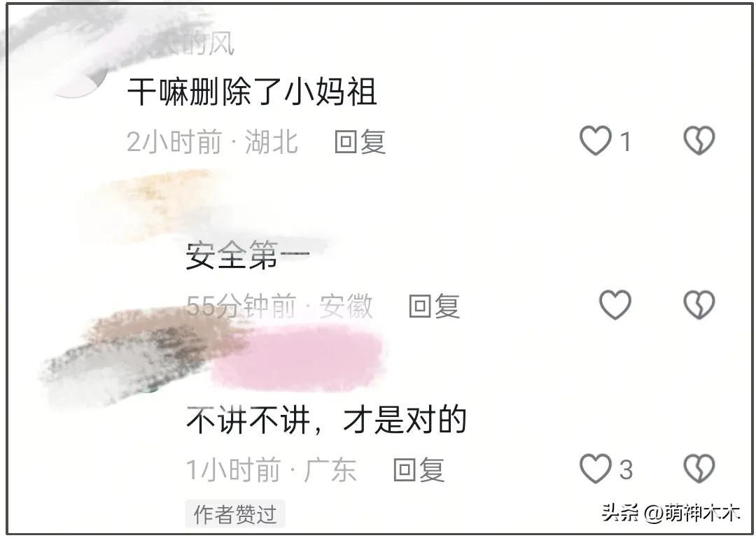Select the comment text 安全第一
Viewport: 756px width, 538px height.
[x=248, y=255]
